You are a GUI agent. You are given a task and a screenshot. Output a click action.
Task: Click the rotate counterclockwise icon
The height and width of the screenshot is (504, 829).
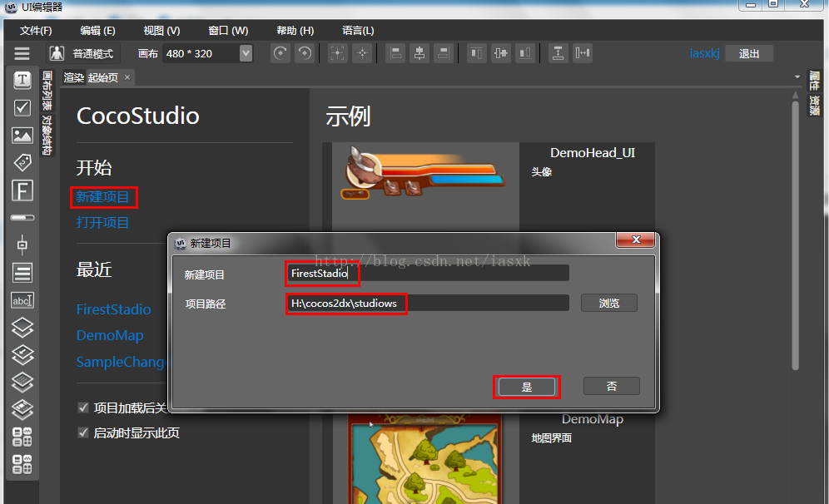(x=305, y=53)
